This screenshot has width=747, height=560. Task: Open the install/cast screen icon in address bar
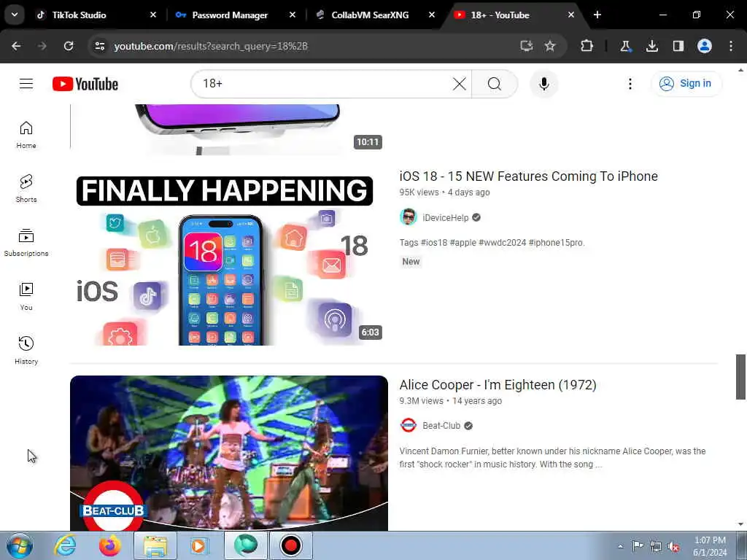(x=527, y=46)
